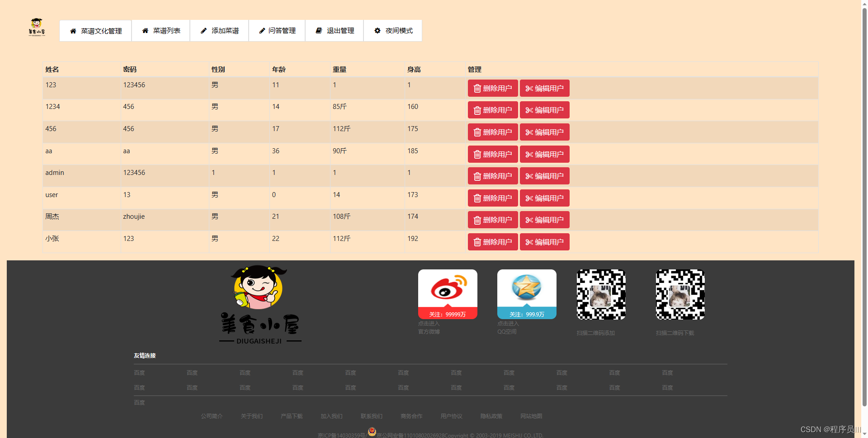This screenshot has height=438, width=868.
Task: Click the 美食小屋 footer logo
Action: [260, 305]
